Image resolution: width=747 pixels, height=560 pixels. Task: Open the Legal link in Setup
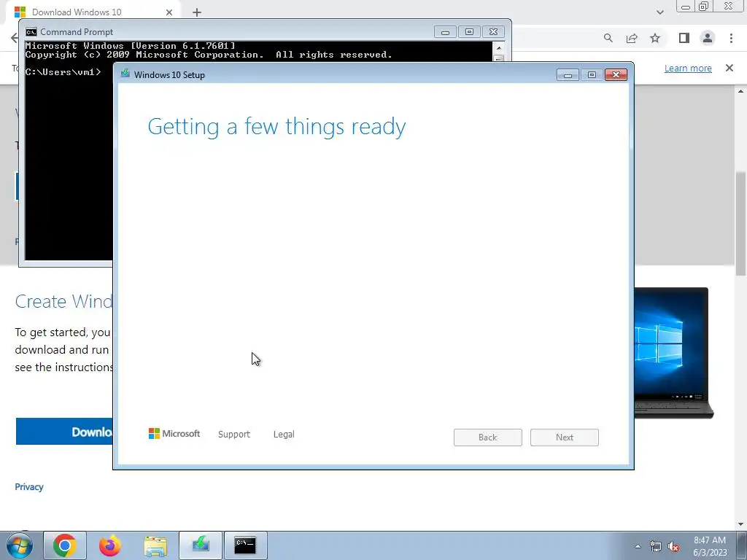click(284, 435)
